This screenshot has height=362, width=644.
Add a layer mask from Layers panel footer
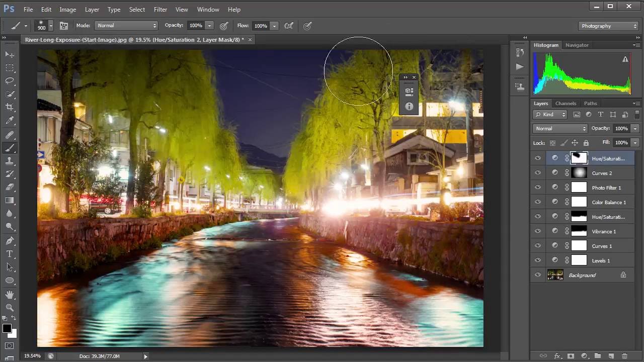[571, 356]
